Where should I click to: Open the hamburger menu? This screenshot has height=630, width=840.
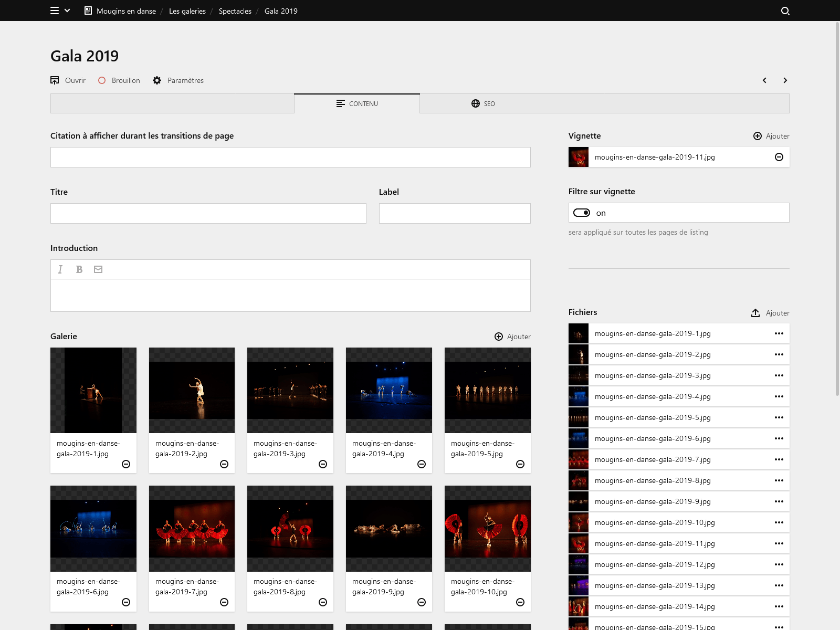point(54,10)
